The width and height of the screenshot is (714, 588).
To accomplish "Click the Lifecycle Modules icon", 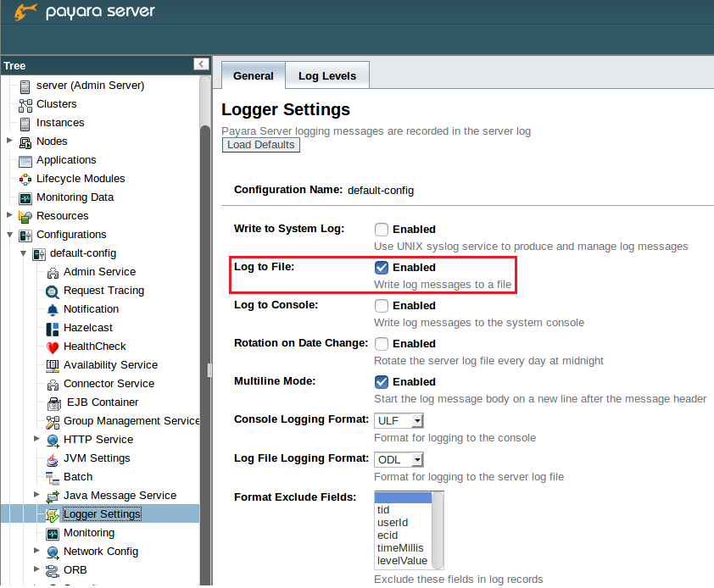I will click(x=25, y=180).
